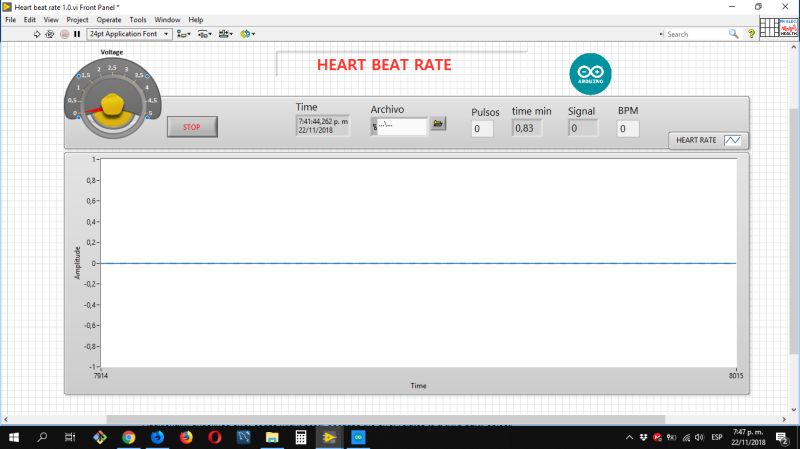
Task: Click the Time timestamp indicator
Action: pyautogui.click(x=323, y=126)
